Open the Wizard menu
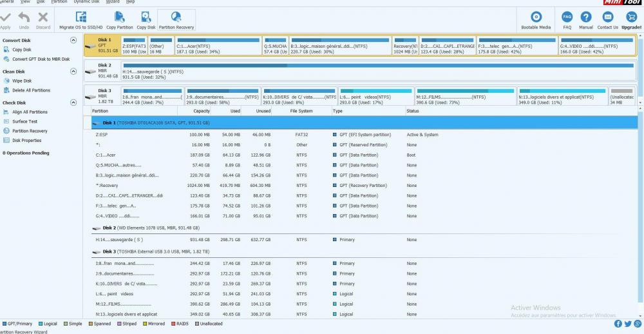The width and height of the screenshot is (644, 334). pos(113,2)
